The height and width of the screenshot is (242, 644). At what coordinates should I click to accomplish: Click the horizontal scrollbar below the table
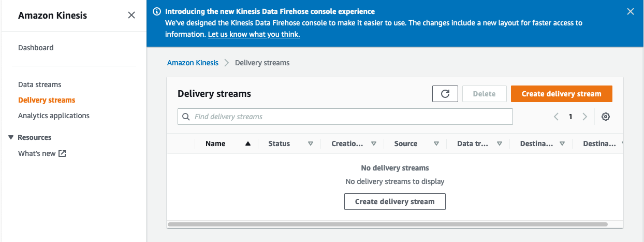(387, 224)
